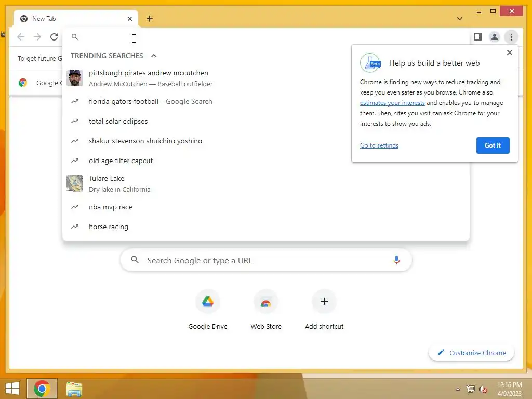
Task: Open Web Store shortcut
Action: coord(265,310)
